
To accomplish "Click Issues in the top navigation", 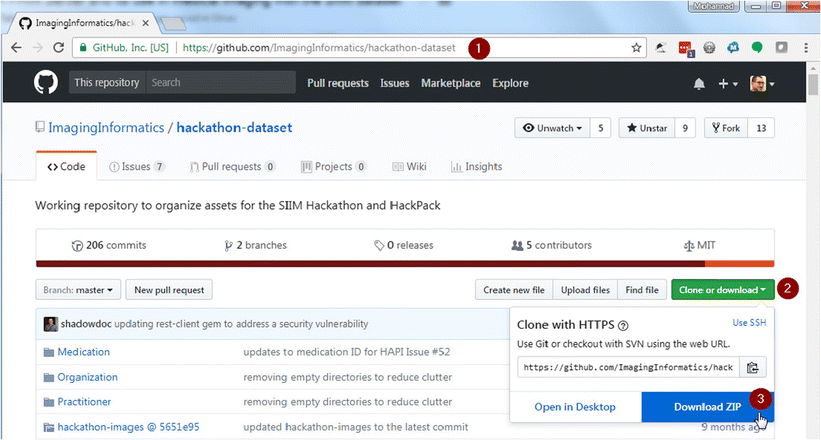I will (x=395, y=83).
